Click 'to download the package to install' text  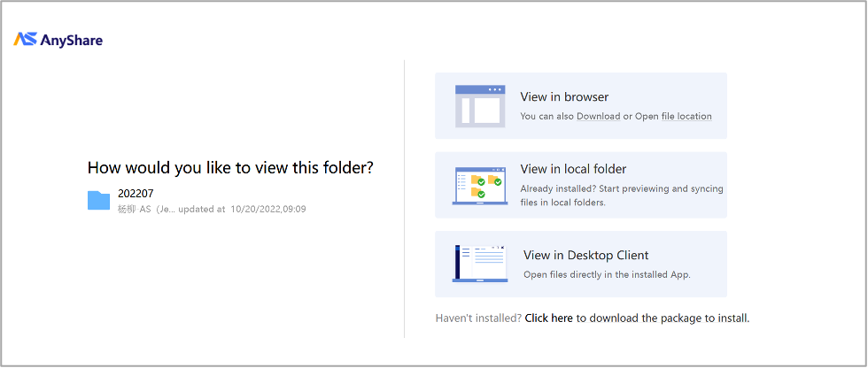click(663, 318)
